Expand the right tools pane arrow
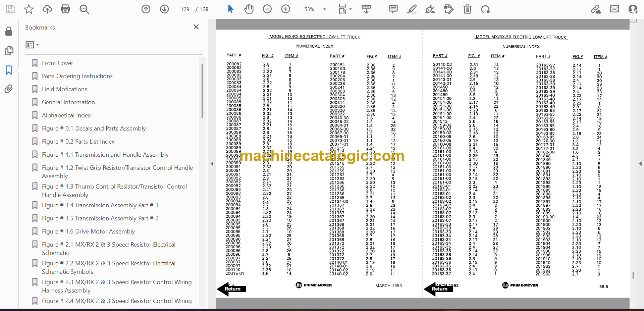Screen dimensions: 644x311 point(640,164)
